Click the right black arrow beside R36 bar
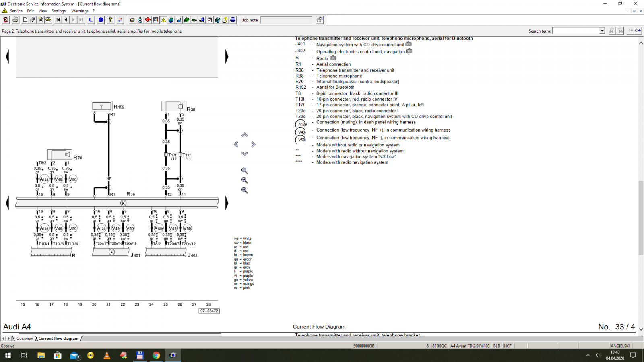Viewport: 644px width, 362px height. click(x=227, y=203)
